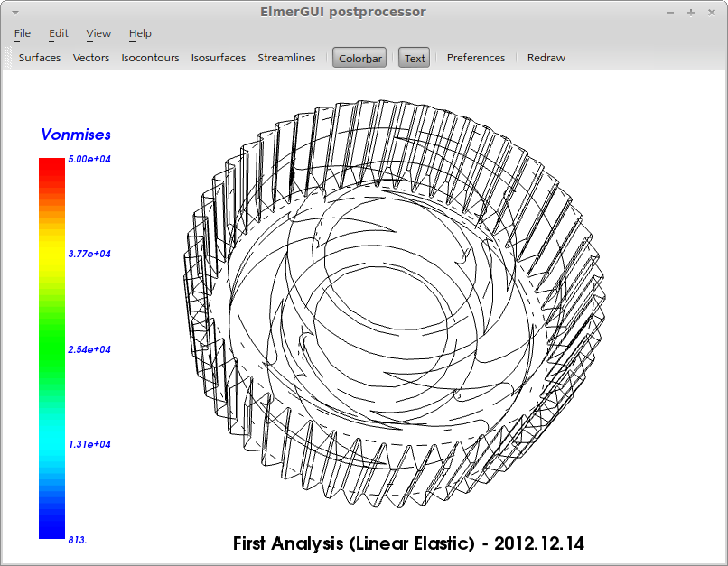Open the Edit menu
This screenshot has width=728, height=566.
point(59,33)
